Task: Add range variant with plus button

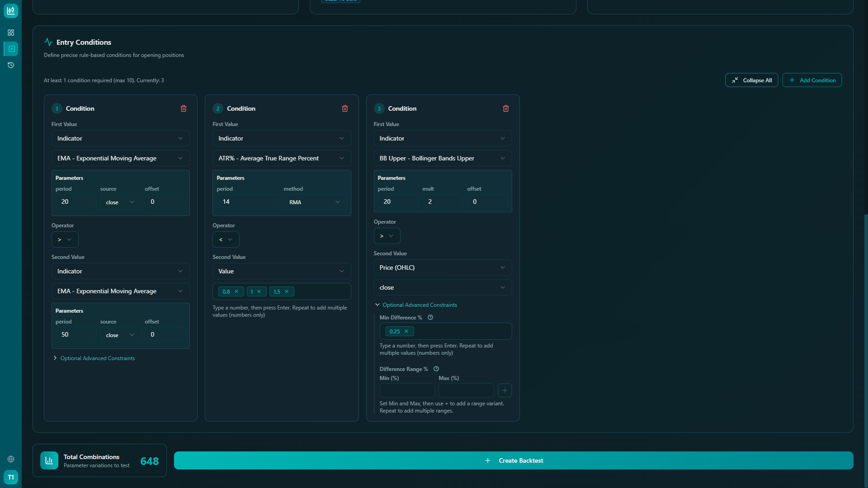Action: (505, 390)
